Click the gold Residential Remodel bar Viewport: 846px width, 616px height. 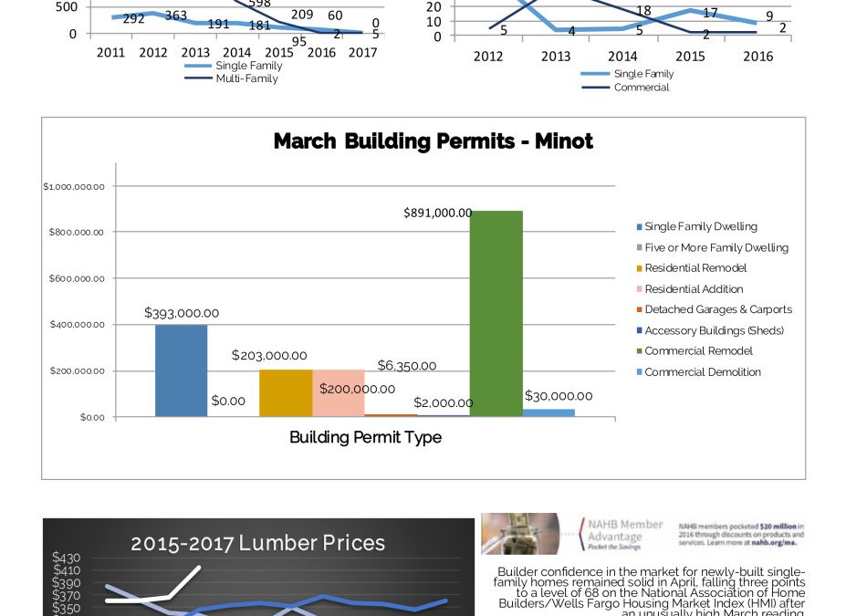coord(286,392)
